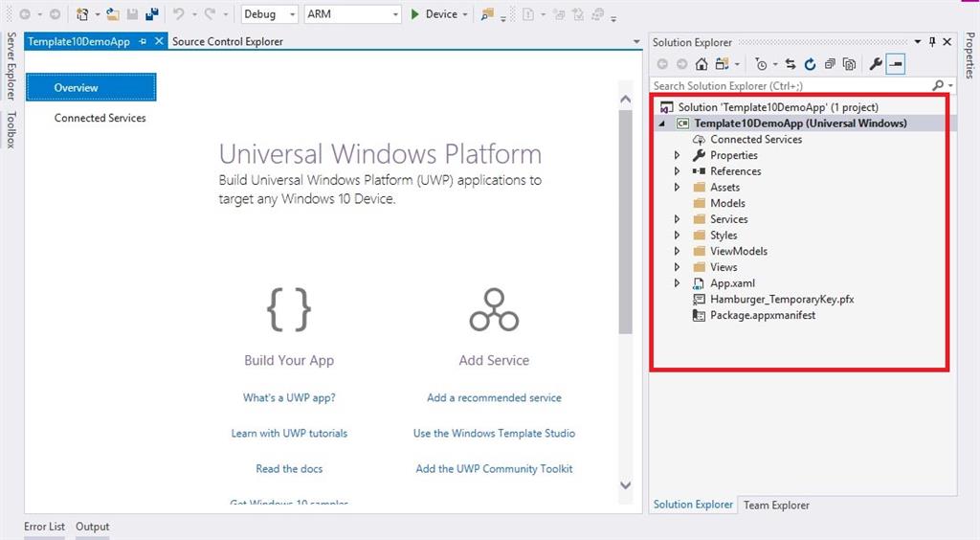Open the Properties side tab
Image resolution: width=980 pixels, height=540 pixels.
click(969, 56)
